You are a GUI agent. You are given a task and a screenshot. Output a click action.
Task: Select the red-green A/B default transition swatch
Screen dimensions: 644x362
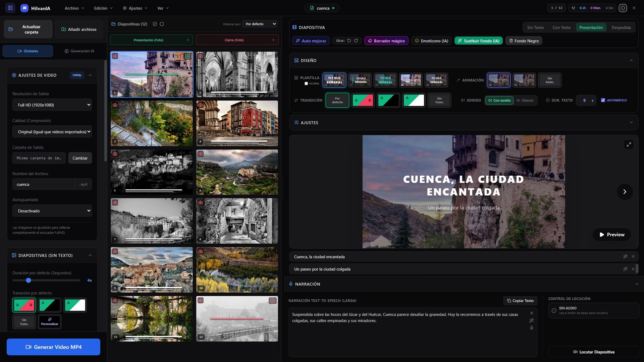24,305
